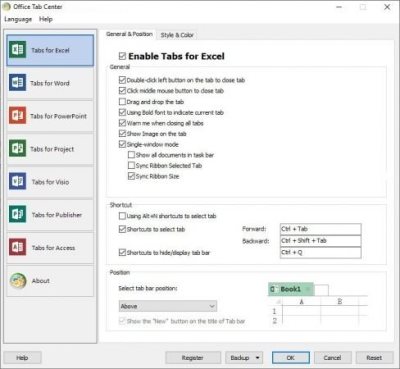Toggle Show Image on the tab

point(122,134)
